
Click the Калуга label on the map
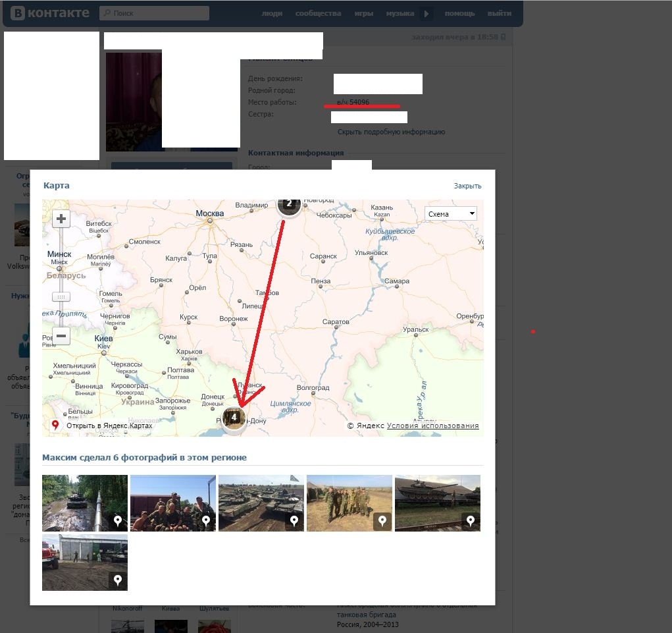(176, 258)
